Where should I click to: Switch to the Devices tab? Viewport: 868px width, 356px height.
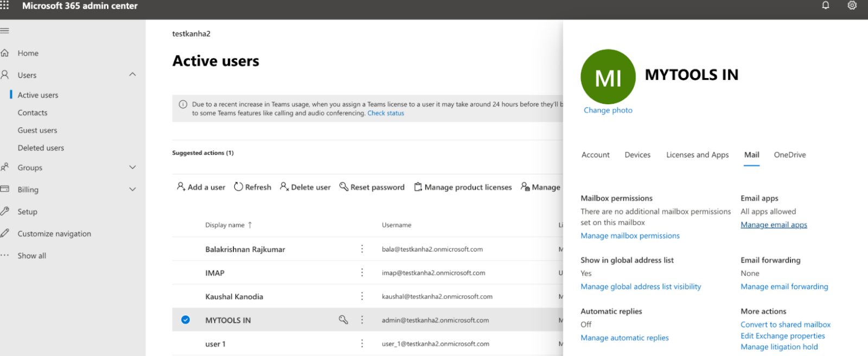click(637, 155)
